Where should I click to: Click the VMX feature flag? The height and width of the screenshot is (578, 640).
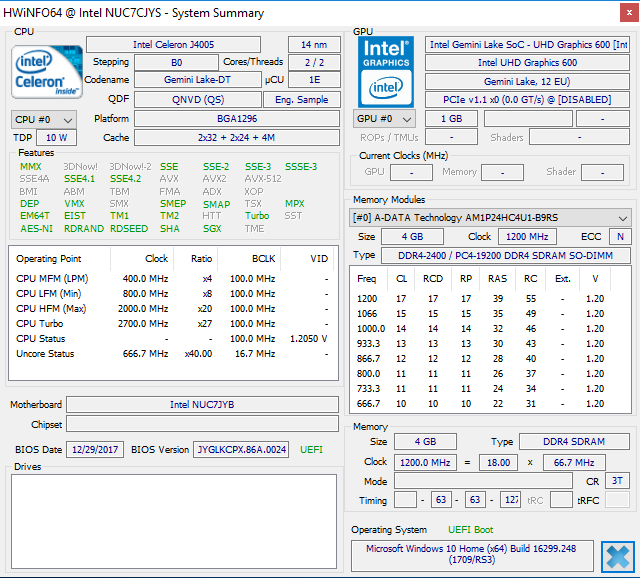pos(74,204)
